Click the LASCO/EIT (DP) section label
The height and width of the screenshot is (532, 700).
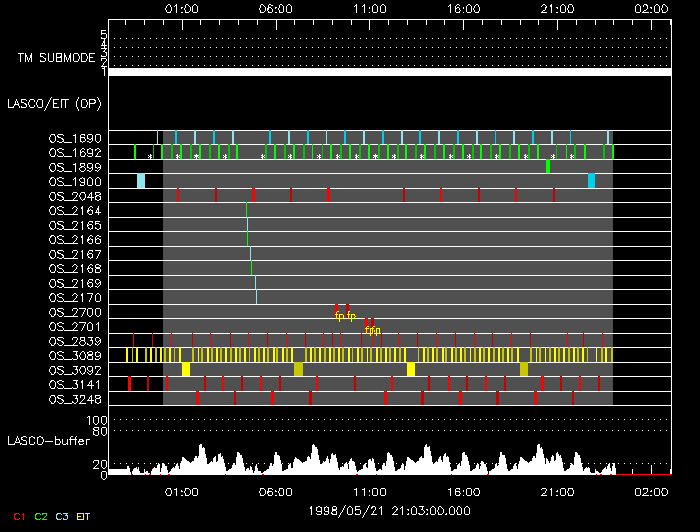53,103
